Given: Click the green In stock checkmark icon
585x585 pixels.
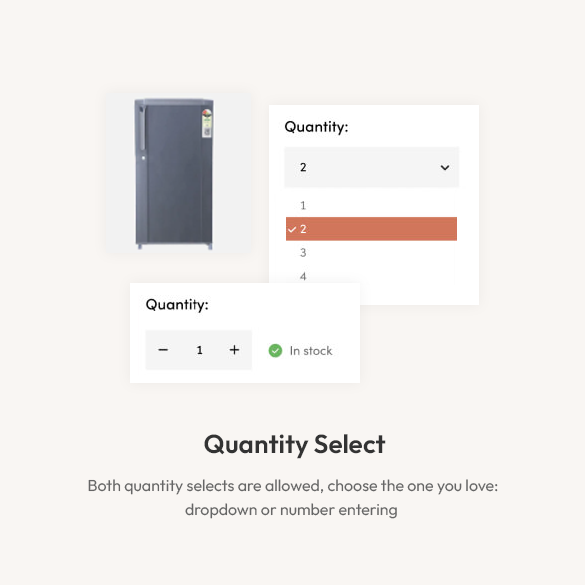Looking at the screenshot, I should click(275, 350).
